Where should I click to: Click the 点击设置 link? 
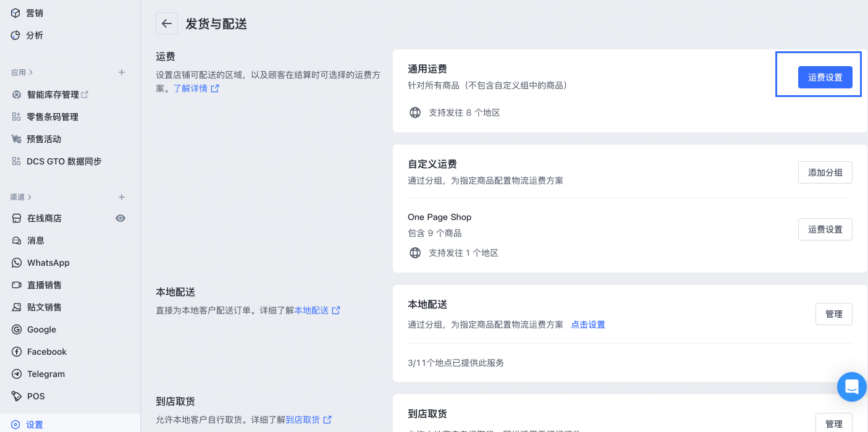click(x=588, y=324)
